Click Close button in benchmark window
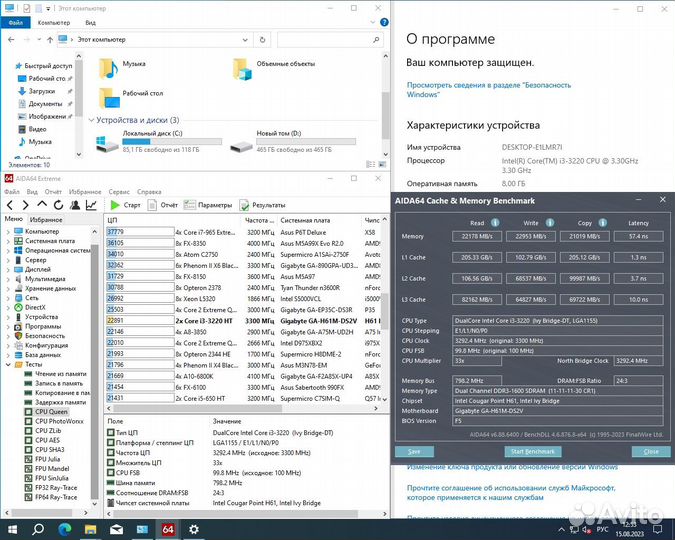 pyautogui.click(x=651, y=451)
